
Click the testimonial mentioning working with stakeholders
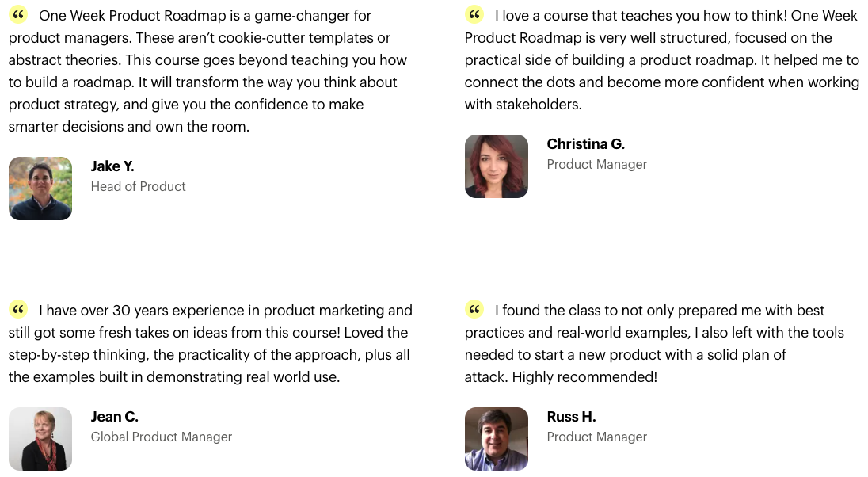[x=662, y=60]
